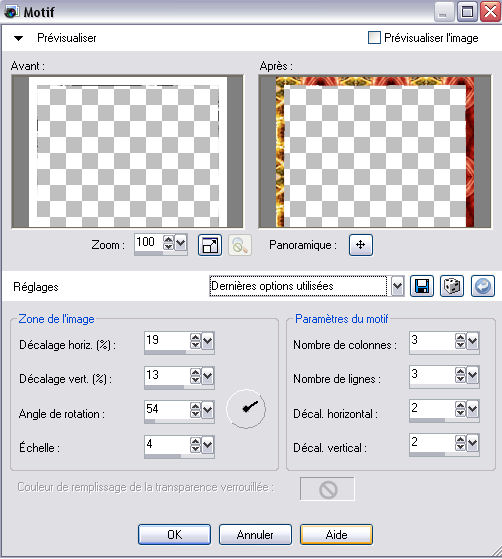Click the Panoramique navigate crosshair button
Screen dimensions: 502x559
click(361, 245)
